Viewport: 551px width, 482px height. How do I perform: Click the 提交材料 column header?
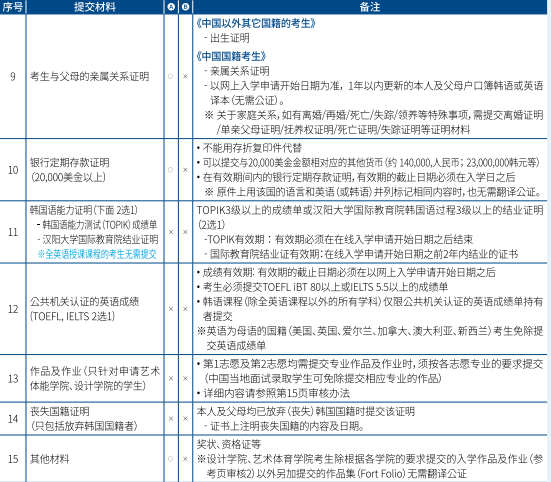95,7
